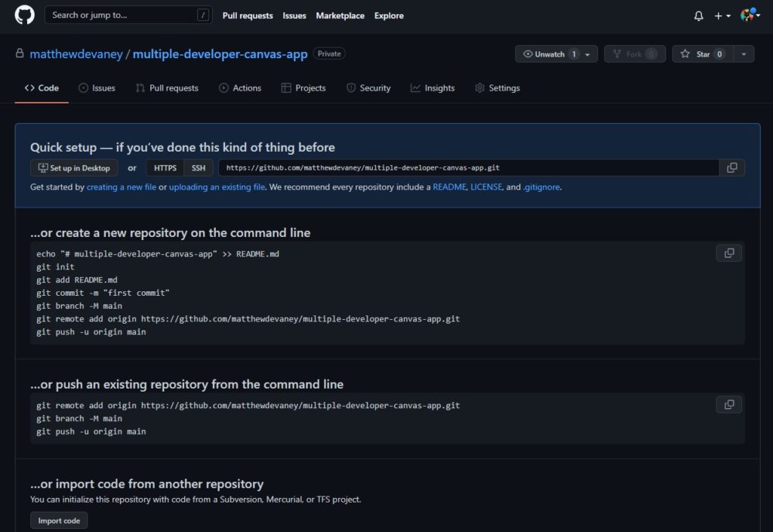
Task: Open matthewdevaney profile link
Action: click(76, 54)
